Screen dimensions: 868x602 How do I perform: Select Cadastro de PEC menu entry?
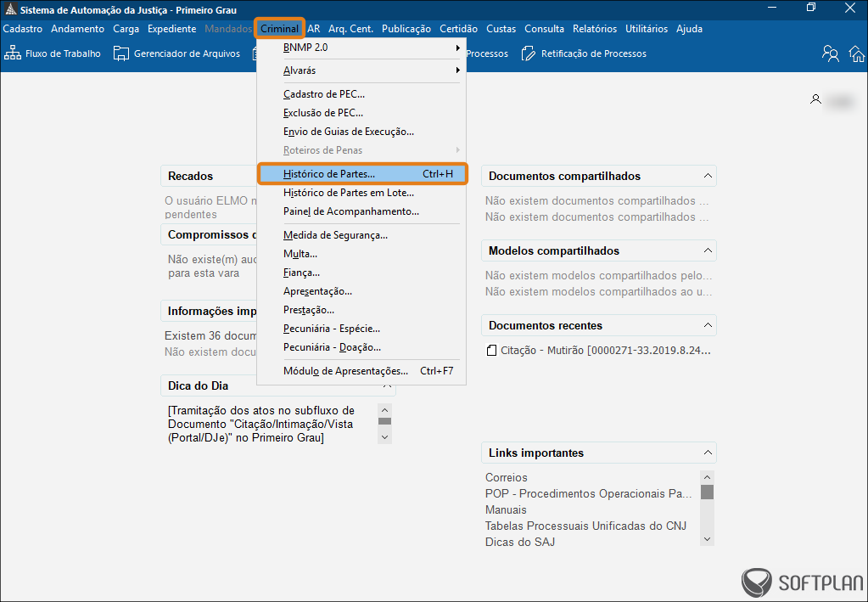(x=361, y=94)
